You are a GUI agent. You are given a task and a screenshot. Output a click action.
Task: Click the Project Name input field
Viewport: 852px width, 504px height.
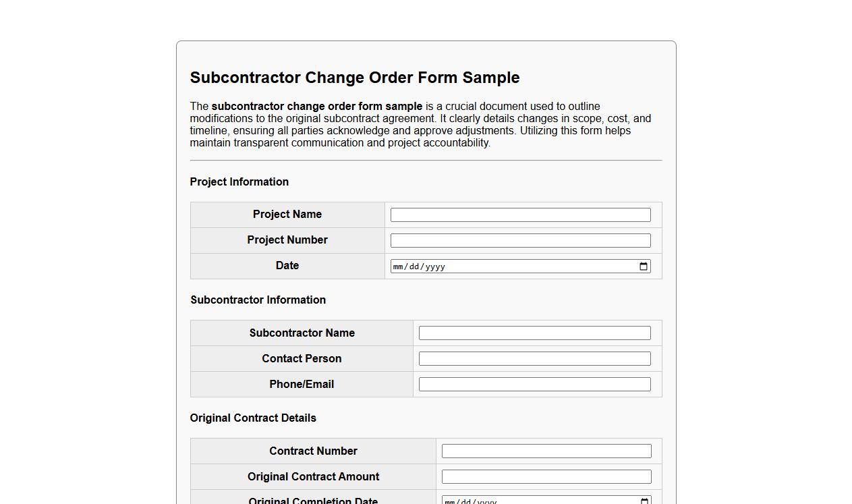520,214
